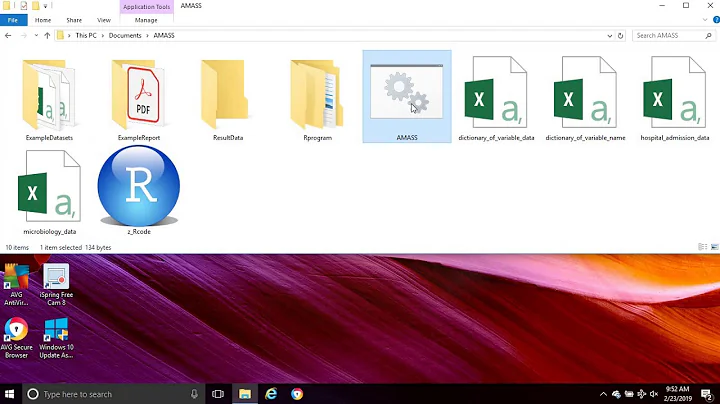Refresh the AMASS folder view

pos(620,35)
